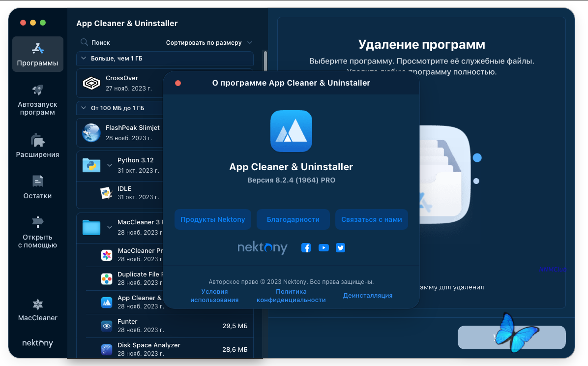
Task: Select Disk Space Analyzer size 28,6 МБ
Action: pos(235,349)
